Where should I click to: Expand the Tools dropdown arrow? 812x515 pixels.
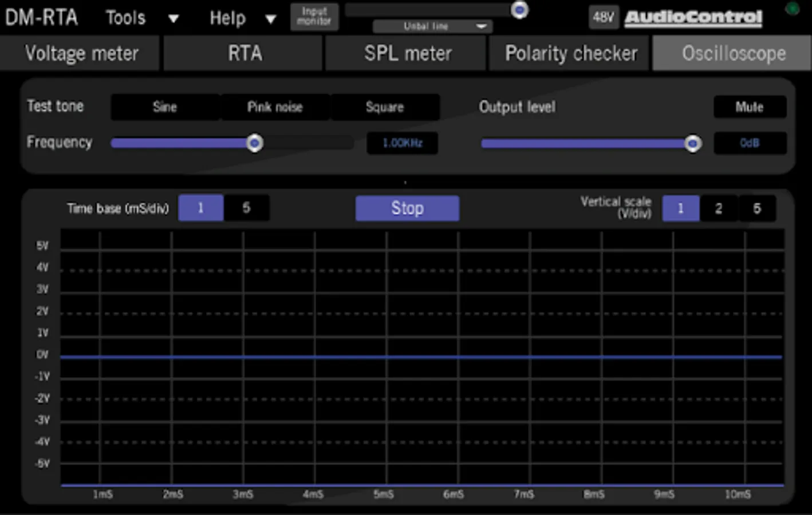click(174, 19)
